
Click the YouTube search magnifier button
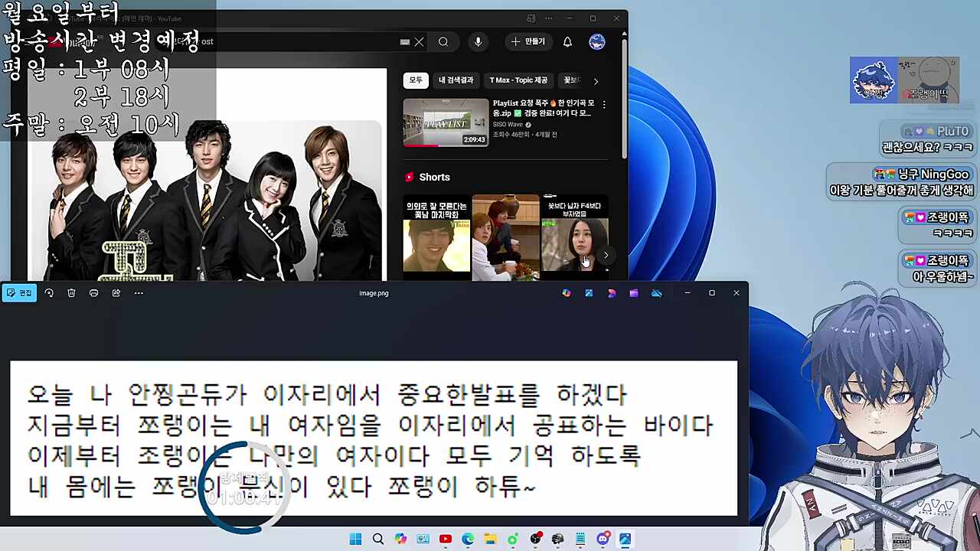coord(443,42)
